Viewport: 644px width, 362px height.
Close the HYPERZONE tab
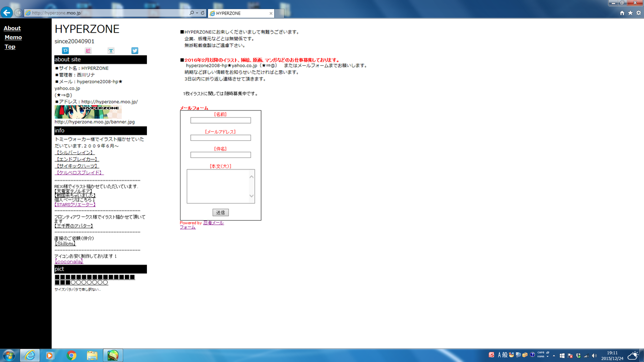(271, 13)
